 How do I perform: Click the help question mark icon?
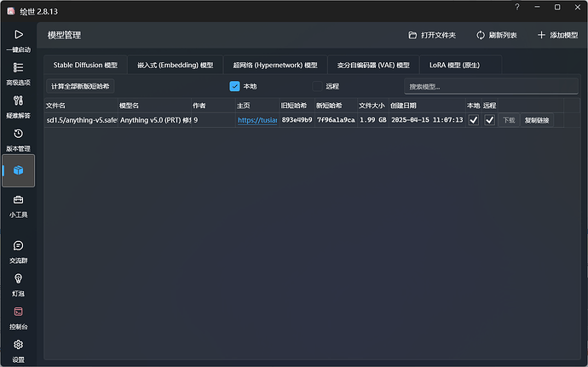[x=517, y=7]
